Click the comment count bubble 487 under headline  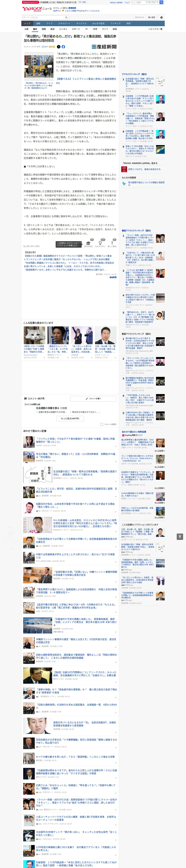pos(45,47)
